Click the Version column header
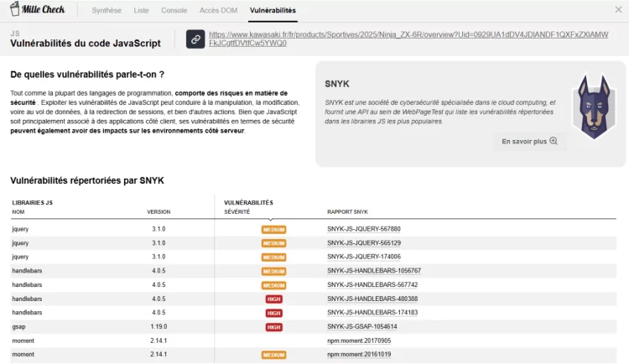Viewport: 629px width, 364px height. tap(159, 212)
